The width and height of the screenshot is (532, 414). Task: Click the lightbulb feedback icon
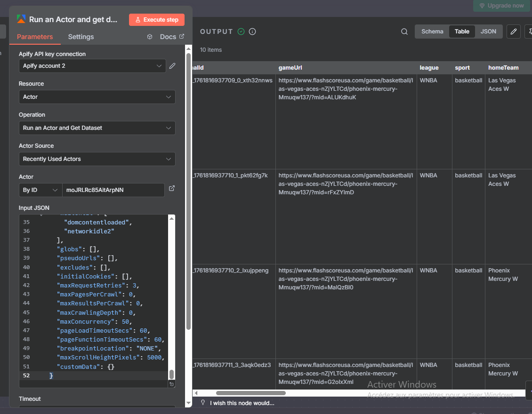[x=203, y=403]
